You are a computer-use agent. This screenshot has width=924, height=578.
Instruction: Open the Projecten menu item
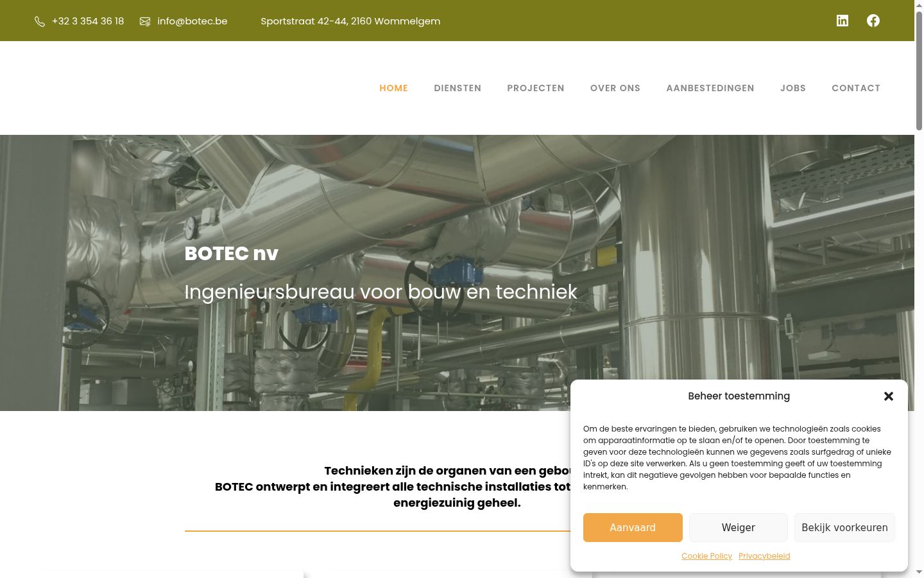tap(536, 88)
